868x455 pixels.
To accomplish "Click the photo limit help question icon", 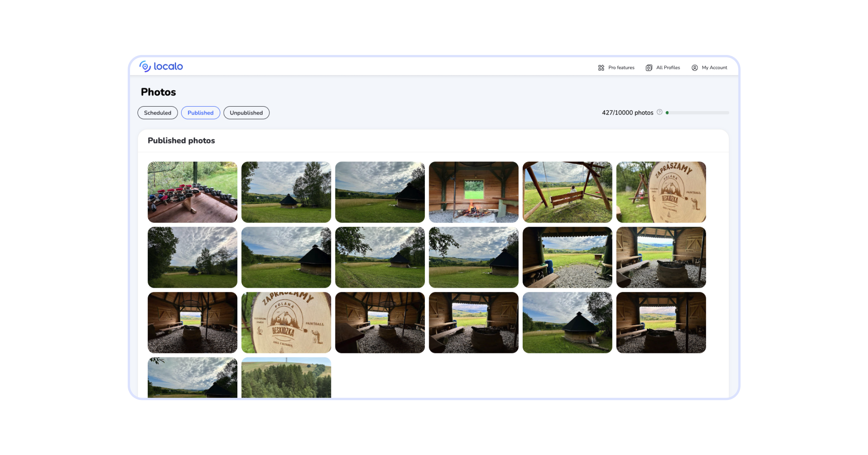I will coord(660,112).
